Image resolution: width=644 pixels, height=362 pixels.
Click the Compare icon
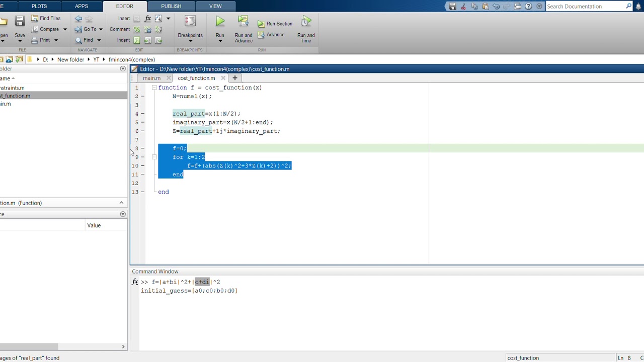click(35, 29)
